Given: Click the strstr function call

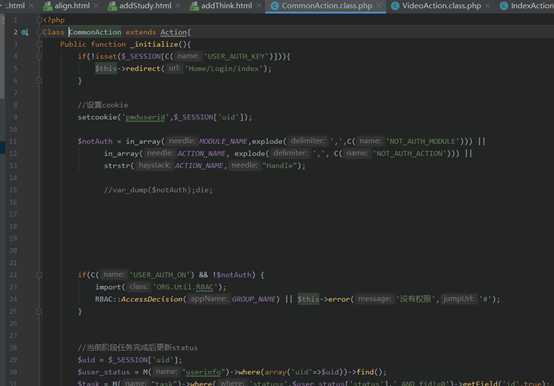Looking at the screenshot, I should click(x=117, y=166).
